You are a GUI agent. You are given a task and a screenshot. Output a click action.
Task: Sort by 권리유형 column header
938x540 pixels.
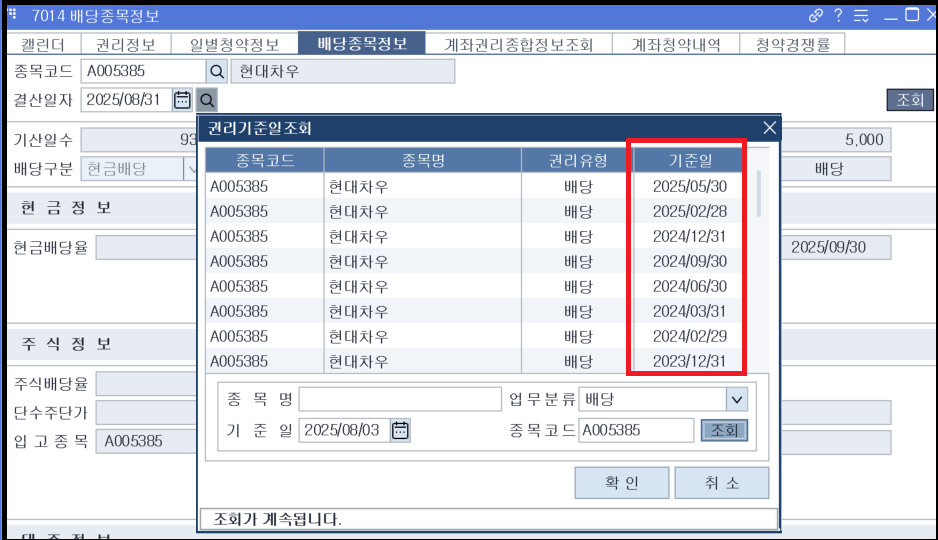(x=578, y=160)
